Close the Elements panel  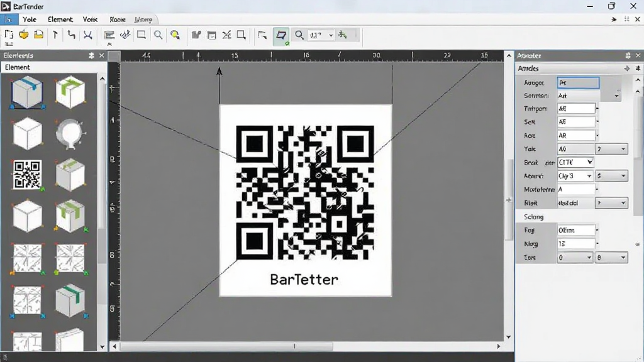coord(102,55)
